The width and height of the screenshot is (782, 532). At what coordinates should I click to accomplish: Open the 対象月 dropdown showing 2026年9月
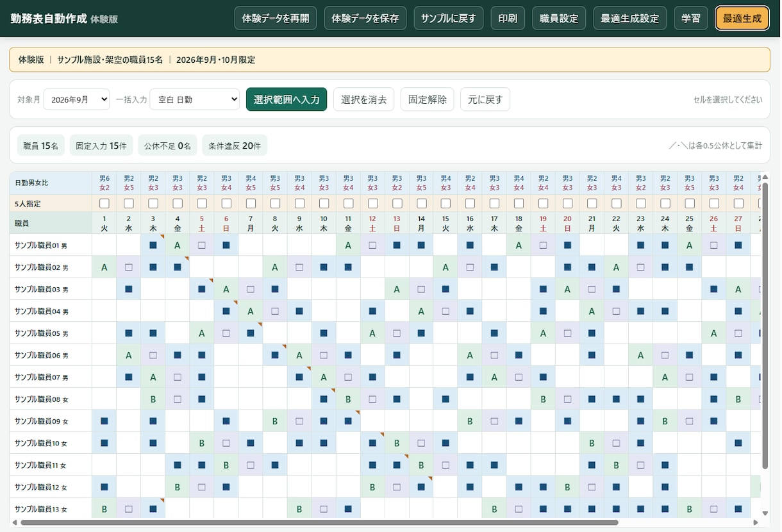77,99
